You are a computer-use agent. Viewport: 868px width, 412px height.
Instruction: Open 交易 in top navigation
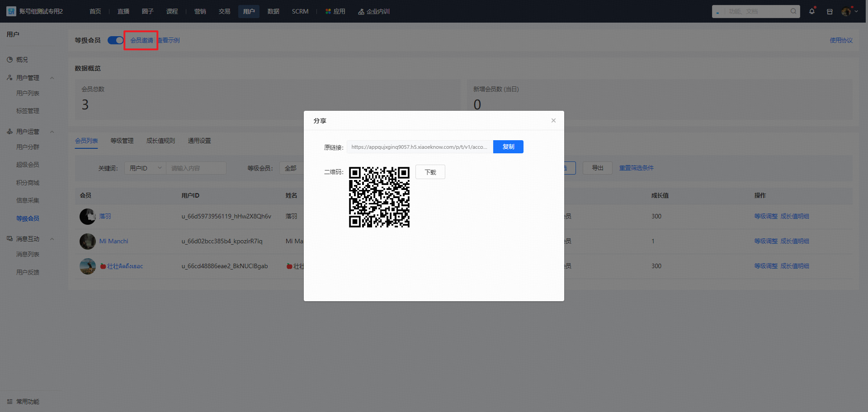225,11
